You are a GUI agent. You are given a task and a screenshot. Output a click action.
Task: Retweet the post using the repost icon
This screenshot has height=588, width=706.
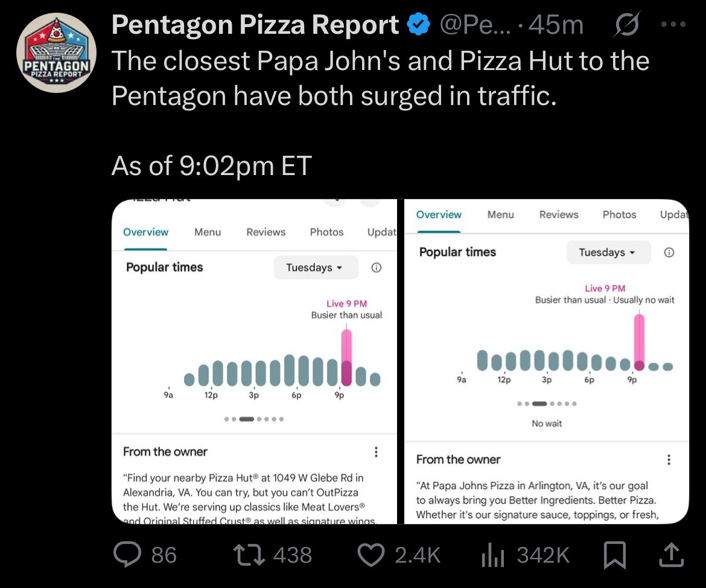click(249, 555)
